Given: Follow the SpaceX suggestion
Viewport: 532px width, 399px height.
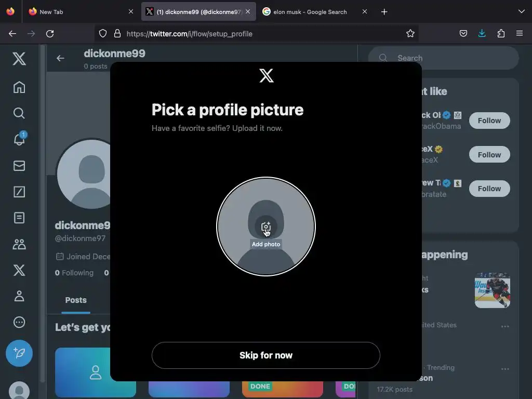Looking at the screenshot, I should point(489,155).
